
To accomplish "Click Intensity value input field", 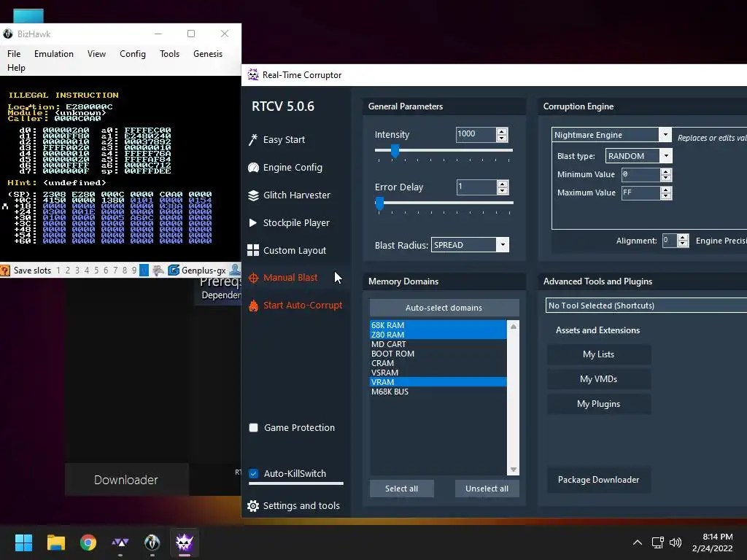I will click(476, 135).
